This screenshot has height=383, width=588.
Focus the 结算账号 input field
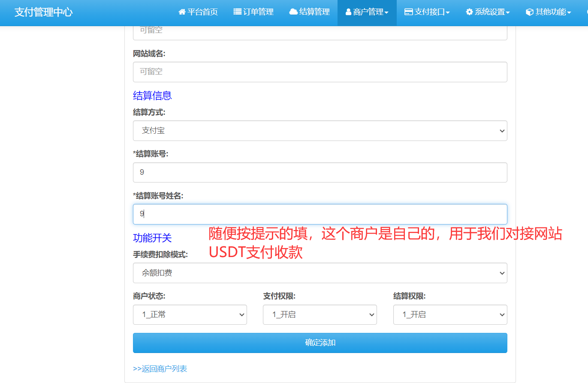coord(320,172)
